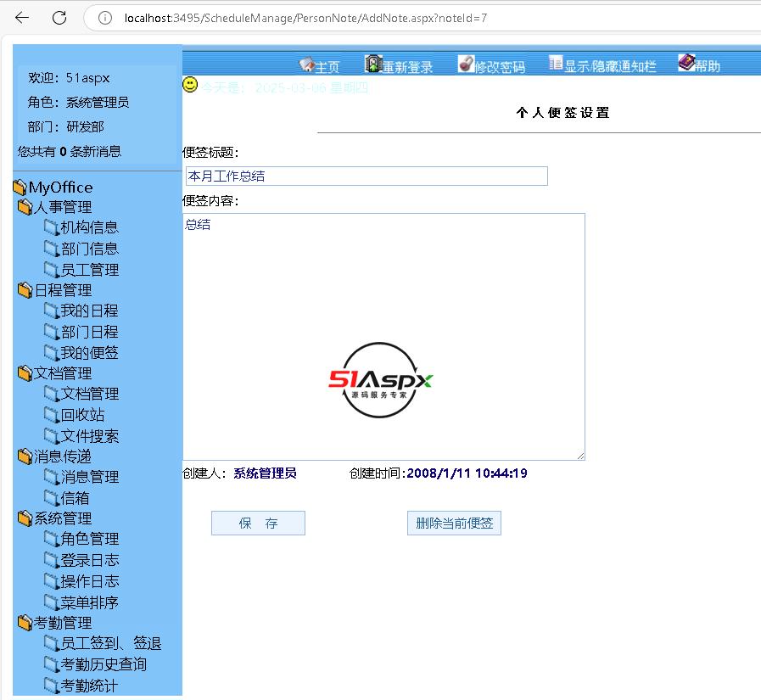Click the 删除当前便签 button

point(454,523)
